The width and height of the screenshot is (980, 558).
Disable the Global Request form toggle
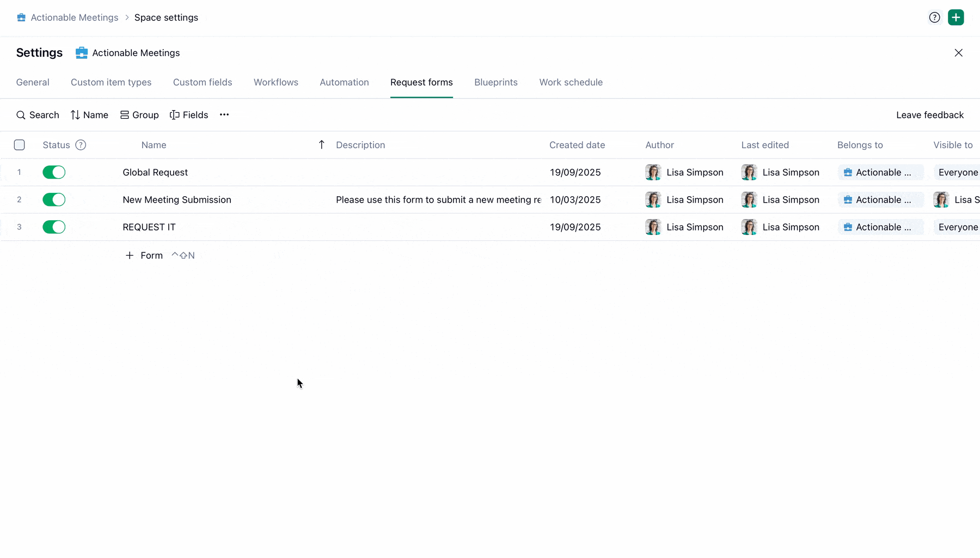(x=54, y=172)
